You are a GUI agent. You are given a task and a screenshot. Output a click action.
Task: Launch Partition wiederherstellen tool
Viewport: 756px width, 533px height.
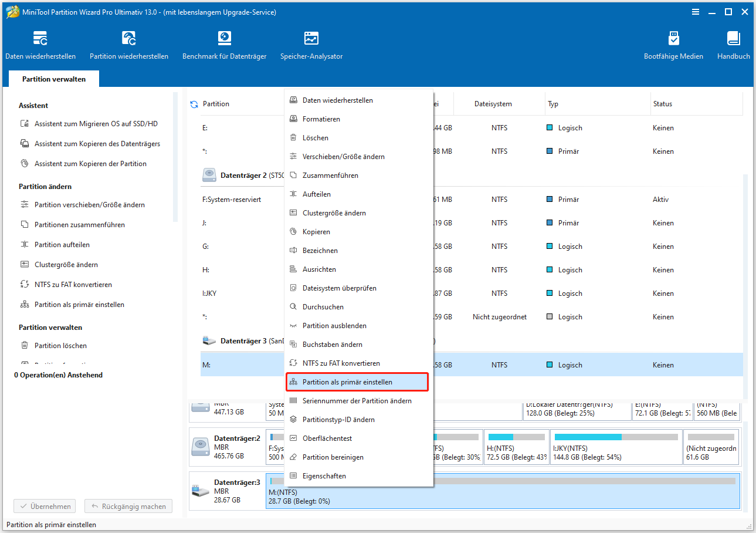[x=129, y=45]
